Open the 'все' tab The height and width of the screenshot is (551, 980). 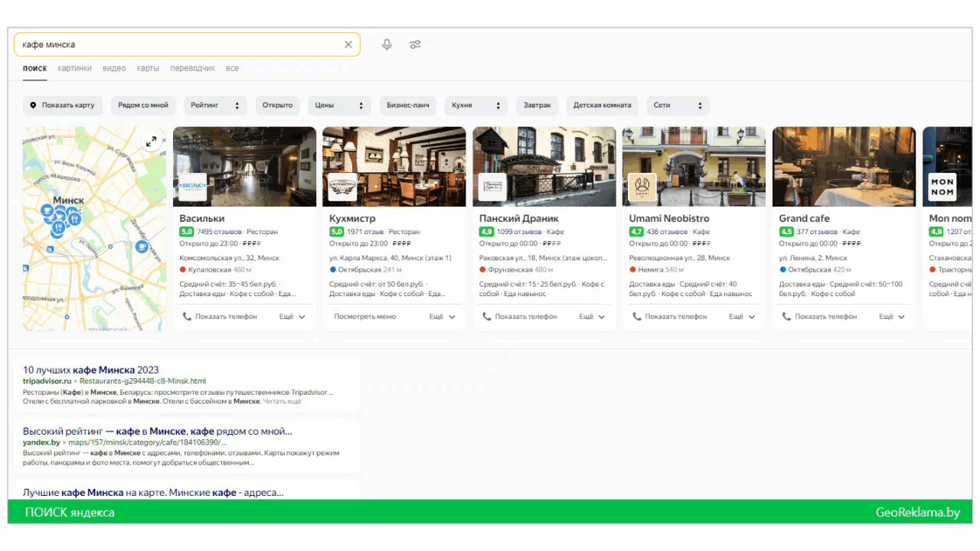232,68
